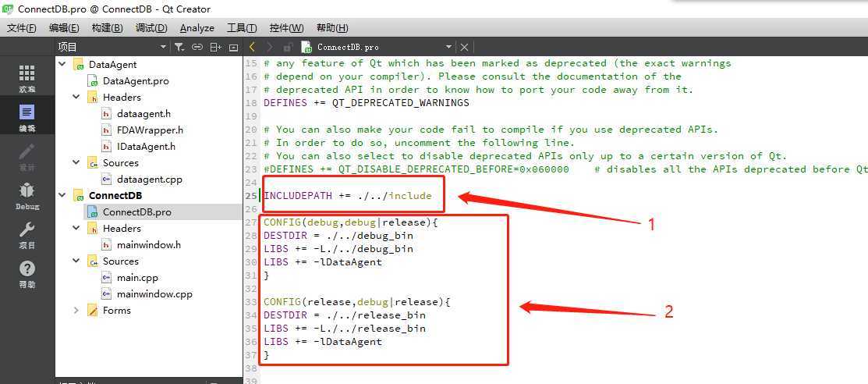Select ConnectDB.pro in project tree
This screenshot has width=868, height=384.
point(136,212)
